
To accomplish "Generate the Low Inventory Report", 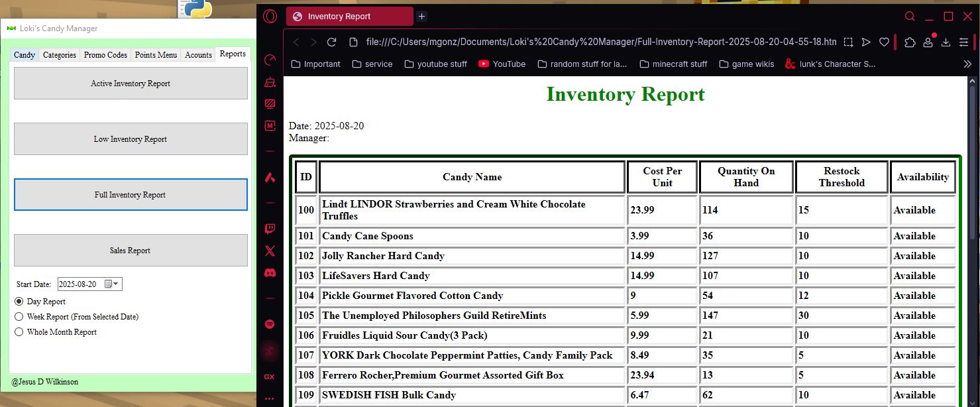I will 131,139.
